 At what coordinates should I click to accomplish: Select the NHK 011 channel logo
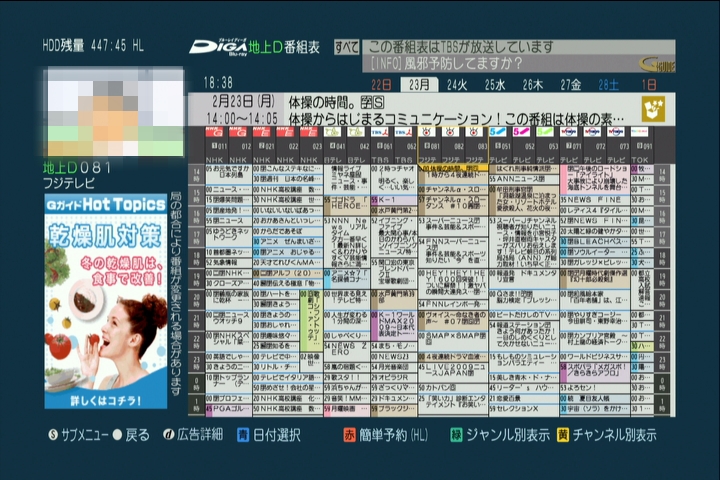coord(214,132)
